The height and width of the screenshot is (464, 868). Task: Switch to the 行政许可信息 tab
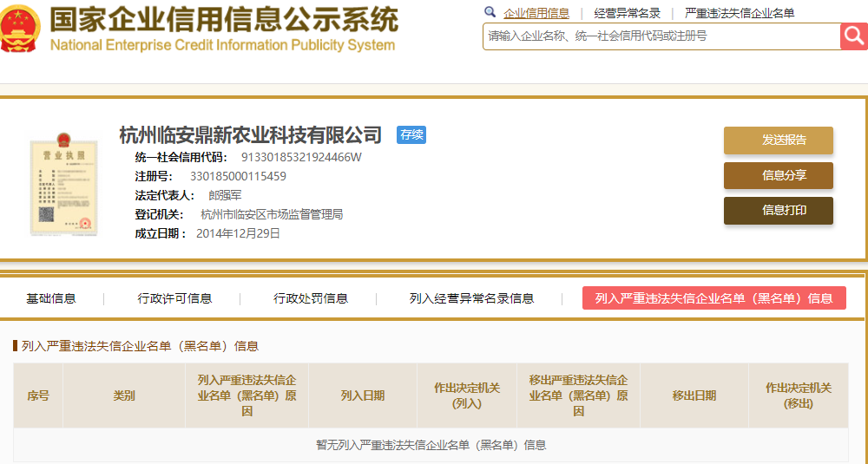(x=174, y=298)
